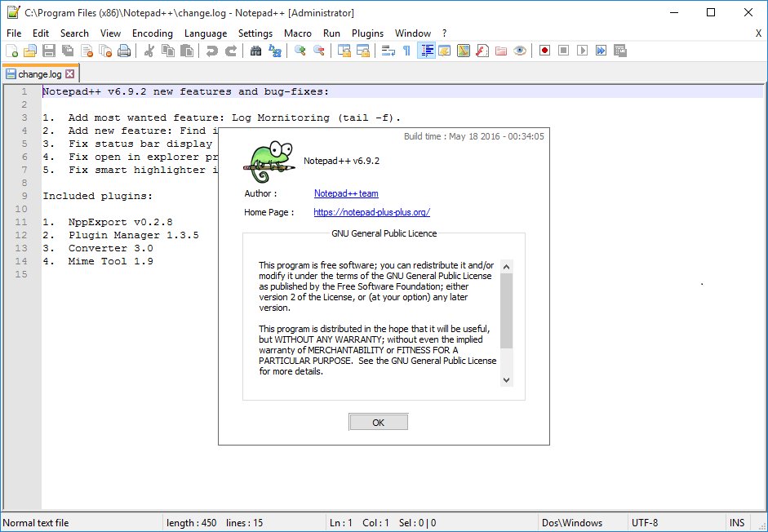The width and height of the screenshot is (768, 532).
Task: Stop macro recording with the square icon
Action: point(563,51)
